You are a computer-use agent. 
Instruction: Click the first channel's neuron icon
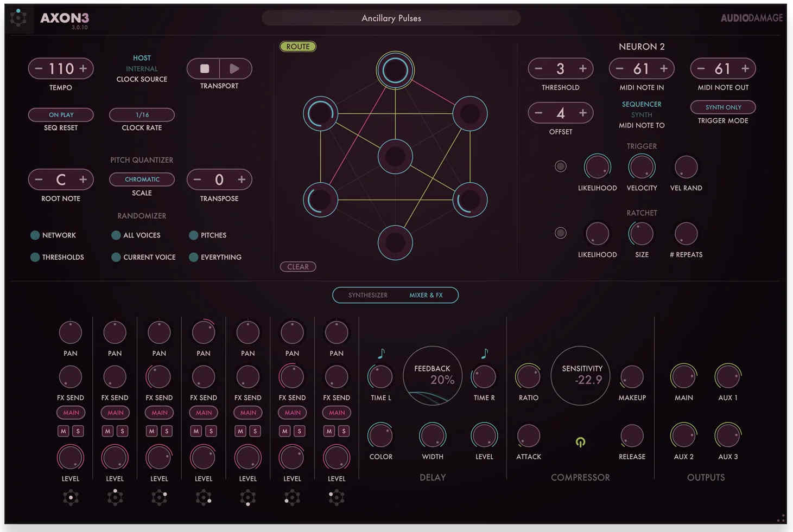(x=71, y=497)
